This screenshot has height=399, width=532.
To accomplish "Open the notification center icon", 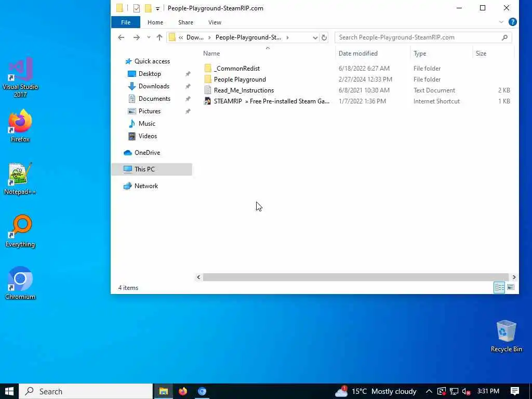I will (515, 391).
